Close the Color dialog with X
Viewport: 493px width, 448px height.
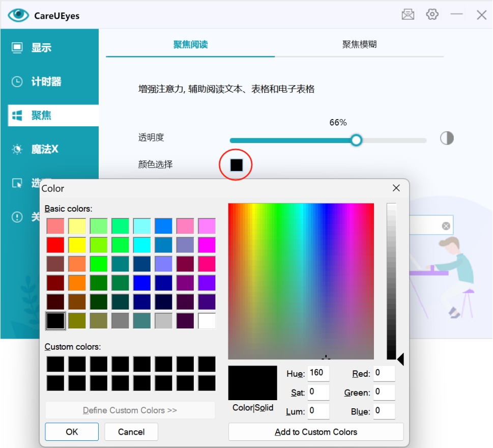point(396,188)
